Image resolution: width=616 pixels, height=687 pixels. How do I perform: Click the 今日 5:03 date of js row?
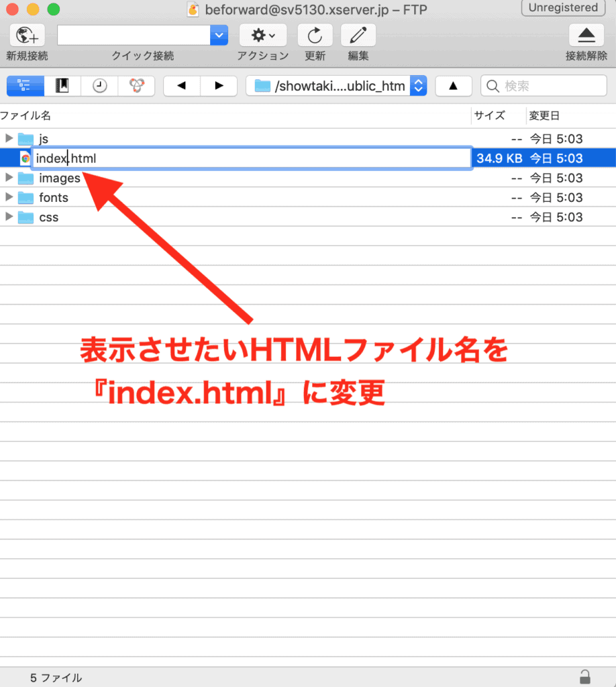(556, 139)
